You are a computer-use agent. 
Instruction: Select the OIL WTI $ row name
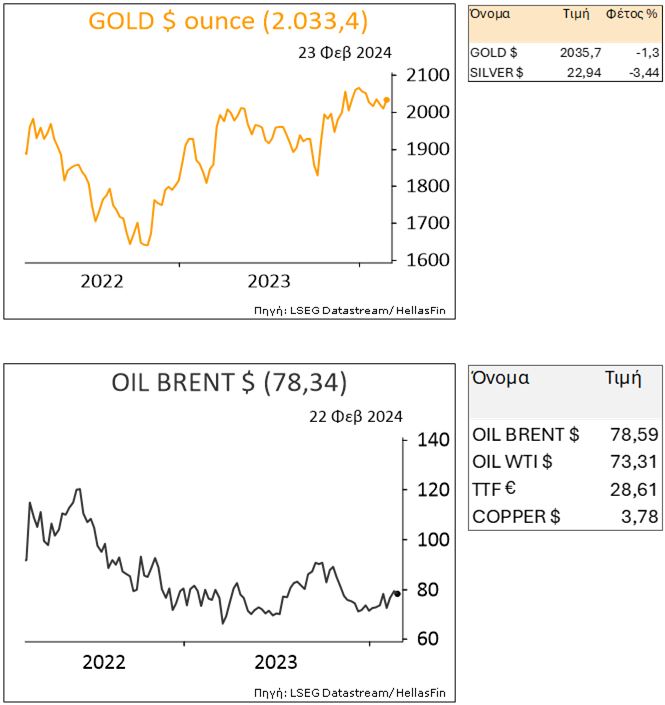pyautogui.click(x=513, y=461)
